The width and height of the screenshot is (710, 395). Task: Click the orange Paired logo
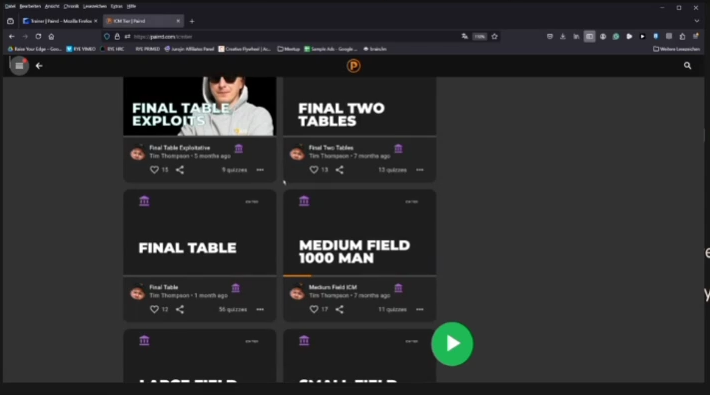pos(354,66)
